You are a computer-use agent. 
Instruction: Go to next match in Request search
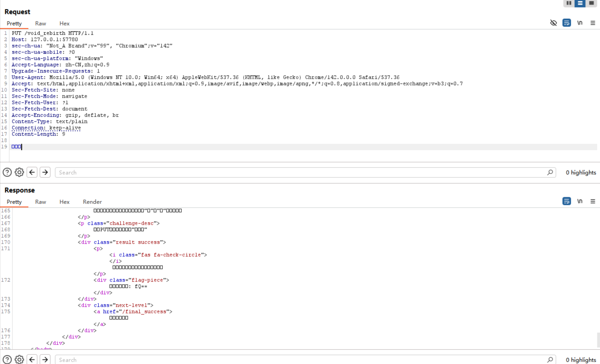click(x=45, y=172)
